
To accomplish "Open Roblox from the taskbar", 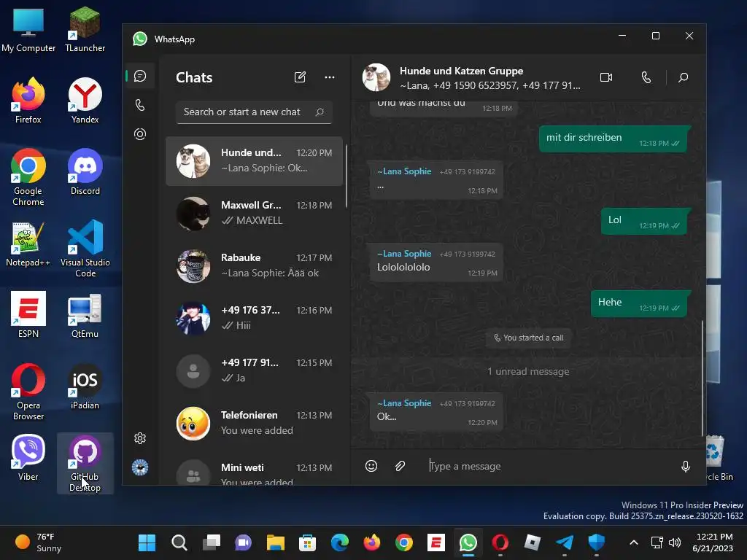I will [x=532, y=542].
